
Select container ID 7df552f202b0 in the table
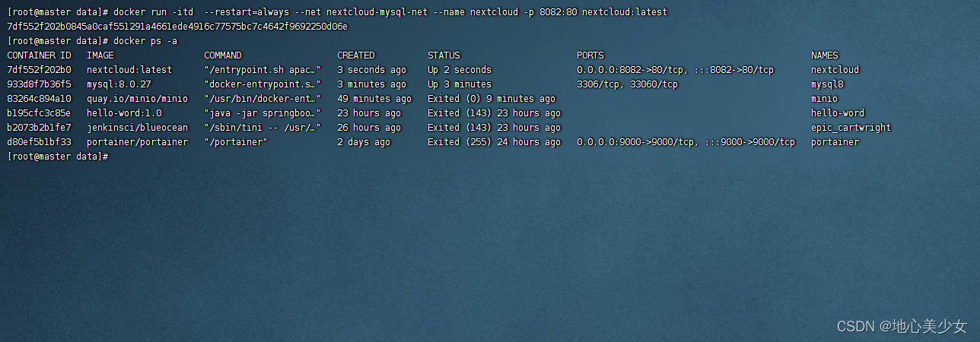coord(39,70)
